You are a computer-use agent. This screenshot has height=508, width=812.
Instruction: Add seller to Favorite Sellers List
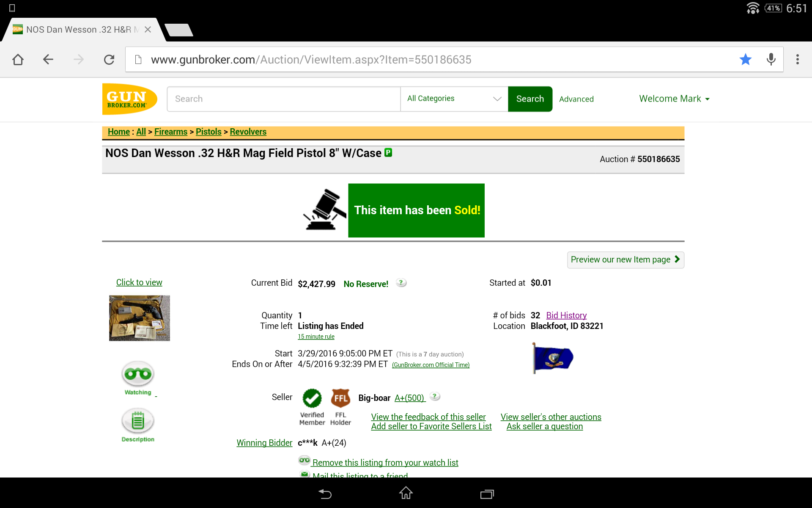[x=431, y=426]
